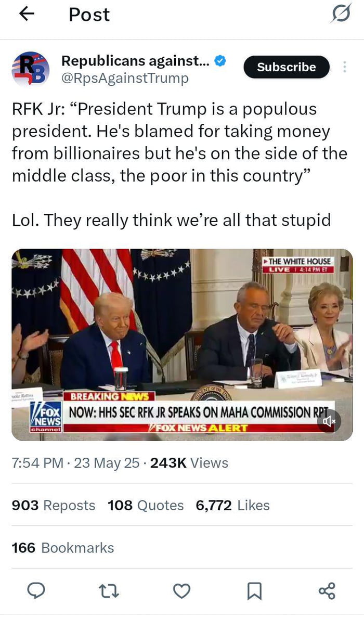Tap the reply speech bubble icon

pos(36,591)
